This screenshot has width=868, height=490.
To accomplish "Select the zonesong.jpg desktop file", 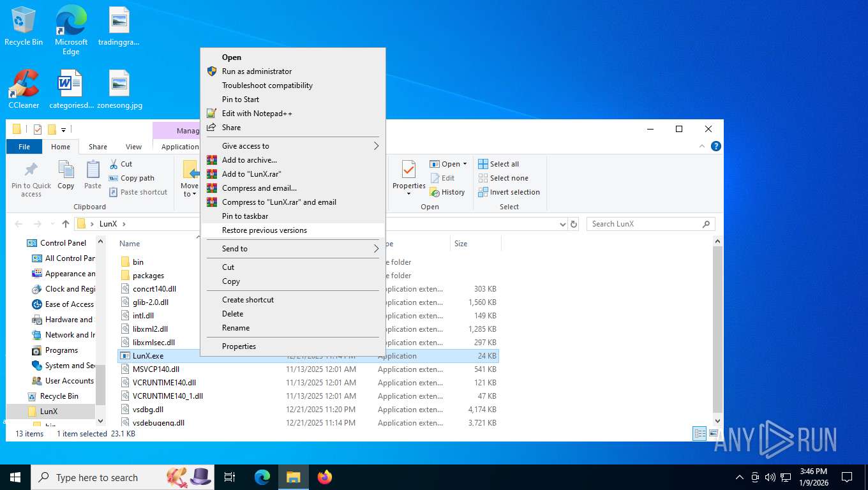I will point(119,89).
